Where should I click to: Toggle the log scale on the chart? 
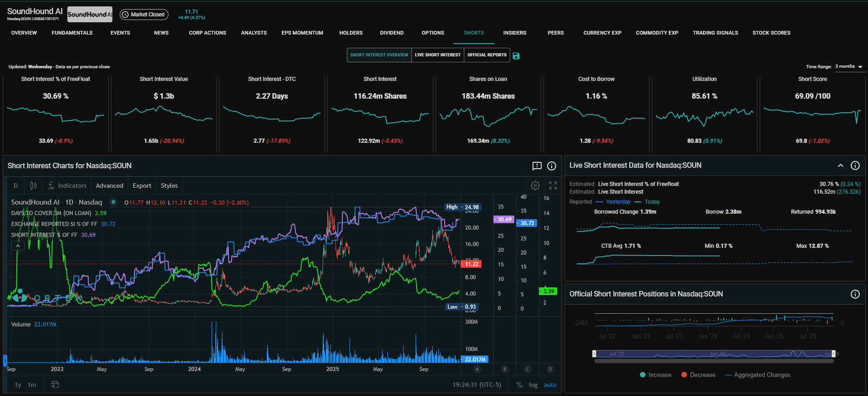pos(533,385)
